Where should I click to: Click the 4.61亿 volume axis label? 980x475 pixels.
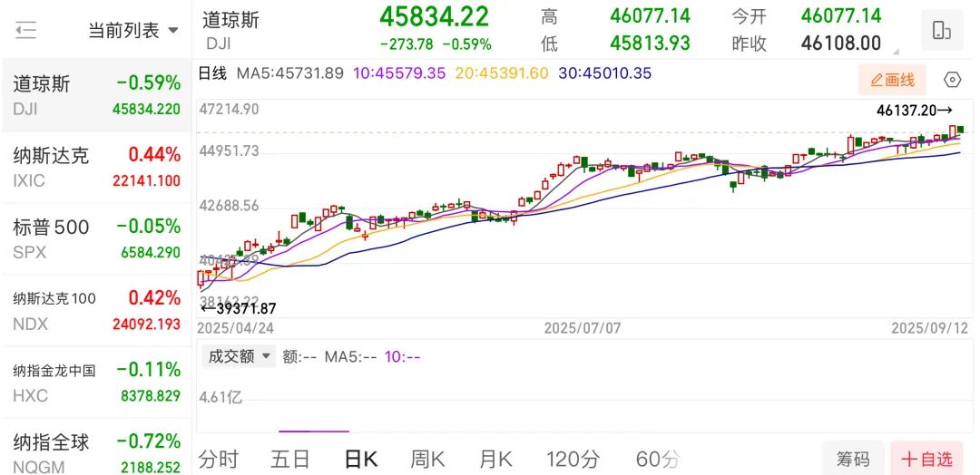[x=220, y=396]
